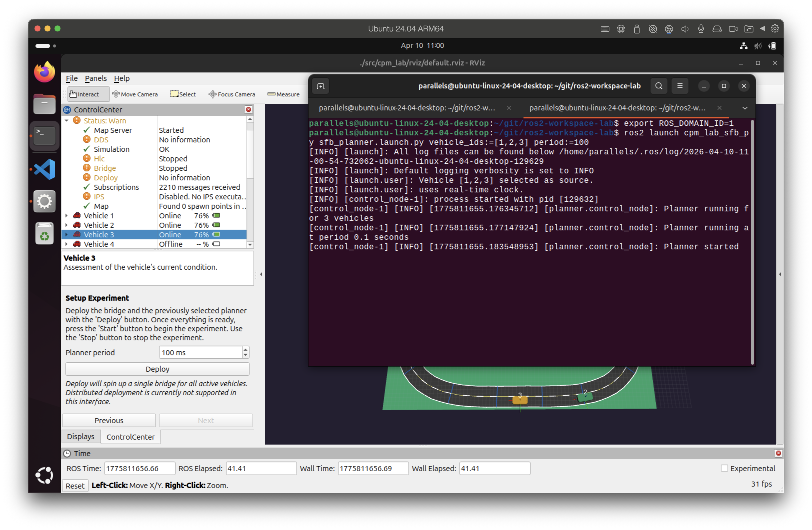Expand the Vehicle 3 row
Viewport: 812px width, 530px height.
click(67, 235)
